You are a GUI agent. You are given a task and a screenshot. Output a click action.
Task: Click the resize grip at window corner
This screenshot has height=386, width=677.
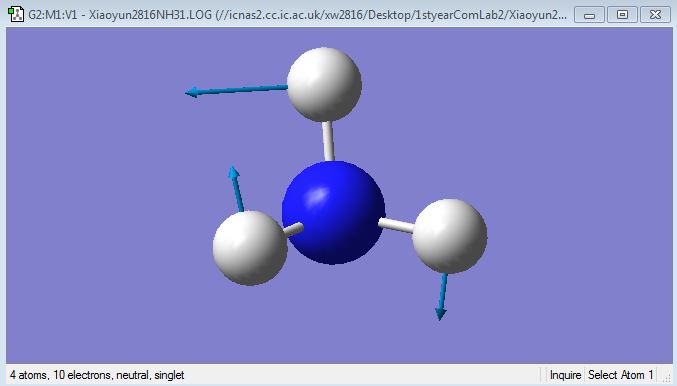(668, 377)
